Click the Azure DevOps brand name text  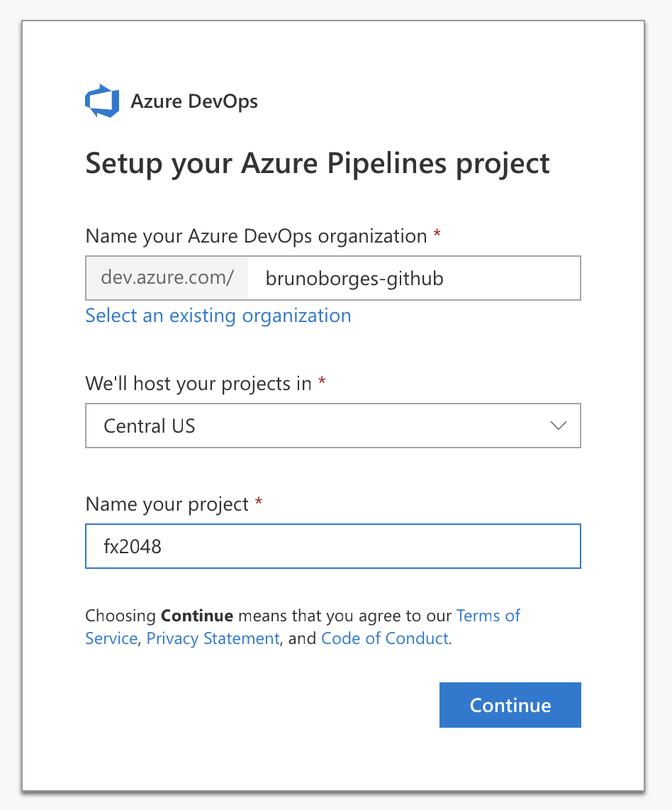click(x=194, y=101)
